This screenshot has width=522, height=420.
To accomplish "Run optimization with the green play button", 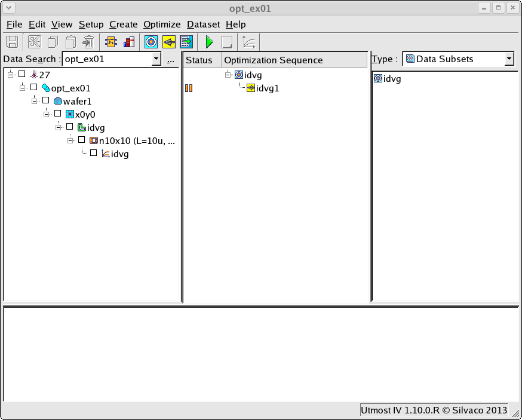I will 210,42.
